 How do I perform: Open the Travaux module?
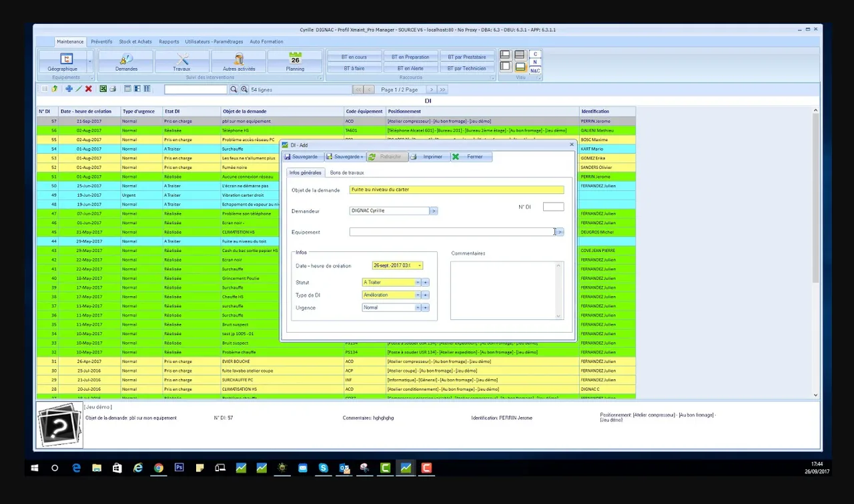pyautogui.click(x=181, y=62)
